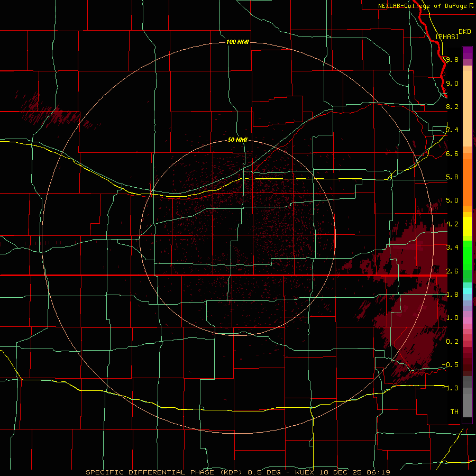Screen dimensions: 476x476
Task: Click the "50 NMI" range ring label
Action: 237,140
